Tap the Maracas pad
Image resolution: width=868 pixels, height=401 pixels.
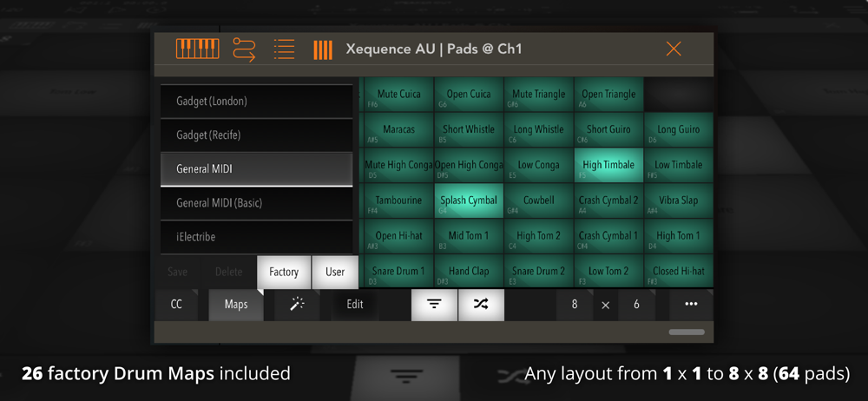(398, 129)
